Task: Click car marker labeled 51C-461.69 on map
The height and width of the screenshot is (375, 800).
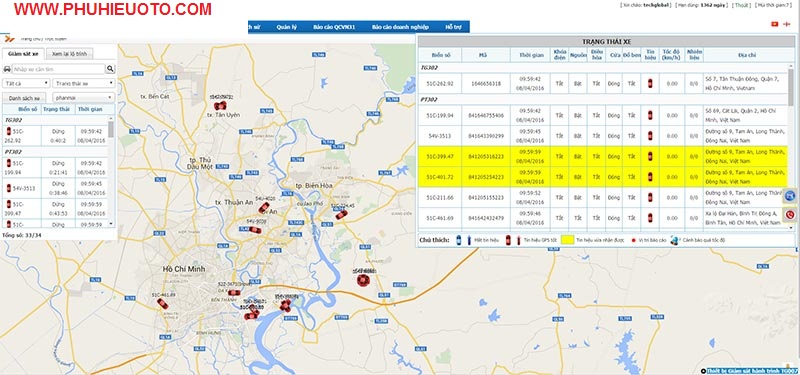Action: (162, 304)
